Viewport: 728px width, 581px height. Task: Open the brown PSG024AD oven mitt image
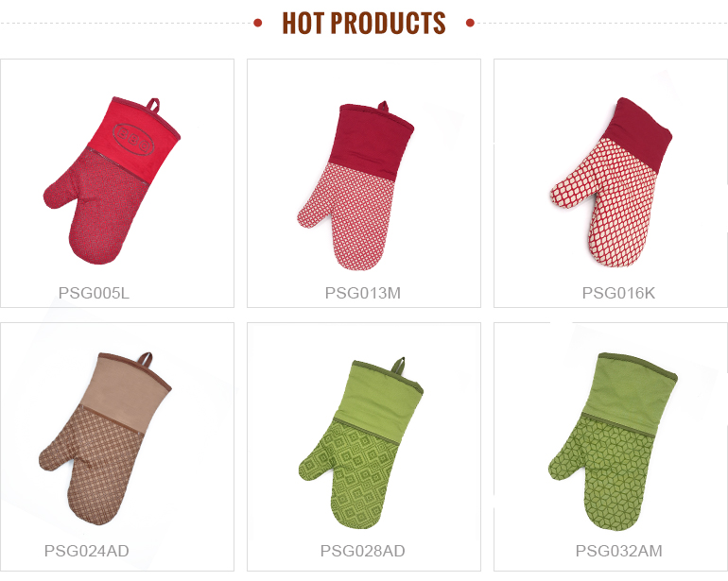[x=105, y=438]
